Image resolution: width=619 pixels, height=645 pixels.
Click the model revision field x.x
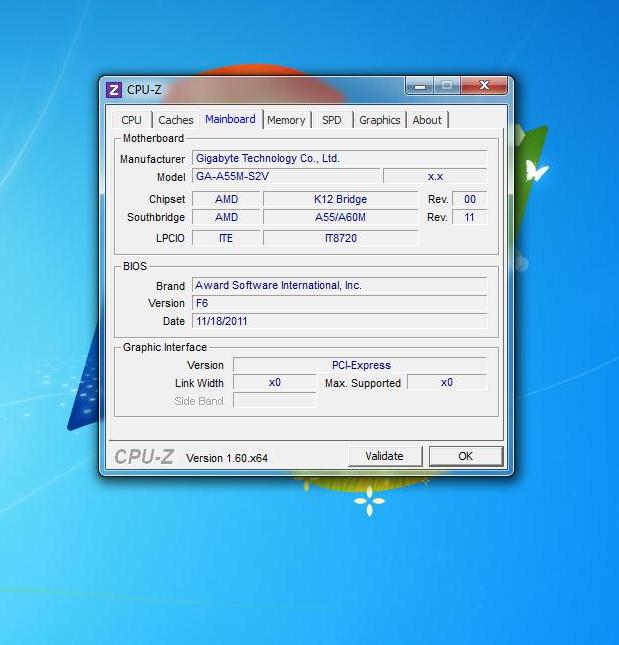[x=435, y=176]
